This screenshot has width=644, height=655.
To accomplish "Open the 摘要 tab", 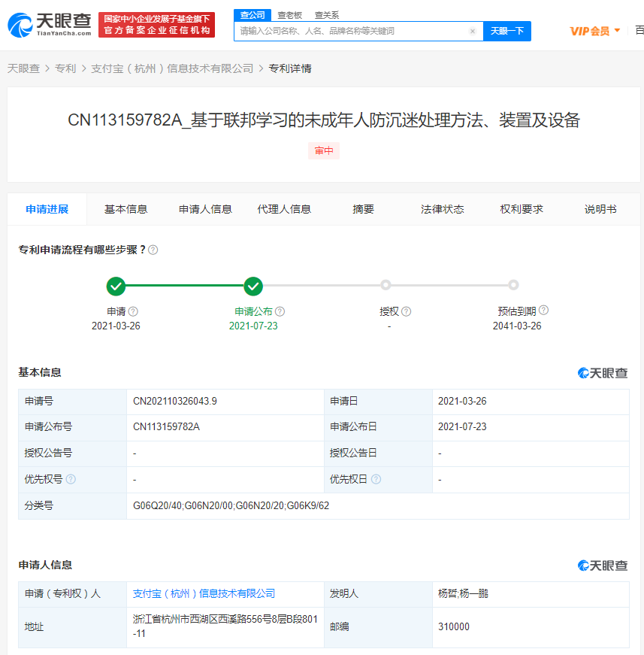I will click(x=363, y=209).
